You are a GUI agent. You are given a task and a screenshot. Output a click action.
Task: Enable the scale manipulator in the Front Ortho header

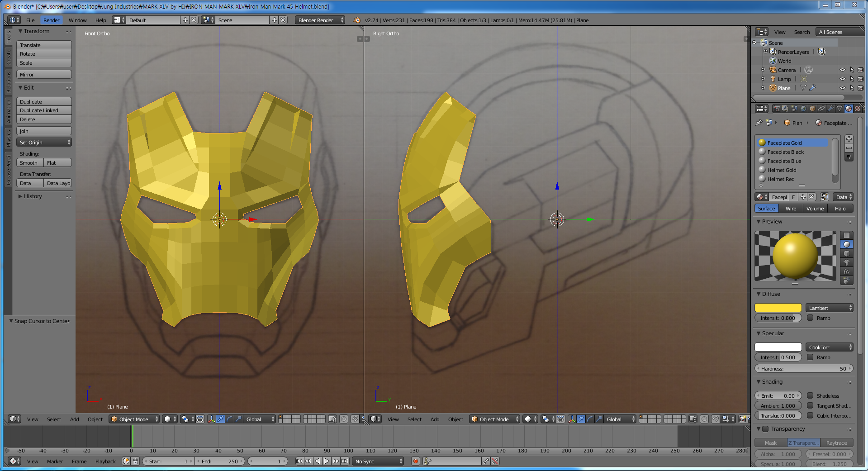(x=238, y=419)
